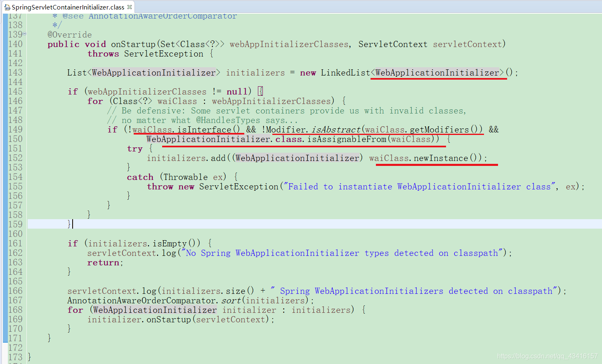Click the null keyword on line 145
The height and width of the screenshot is (364, 602).
(x=237, y=92)
